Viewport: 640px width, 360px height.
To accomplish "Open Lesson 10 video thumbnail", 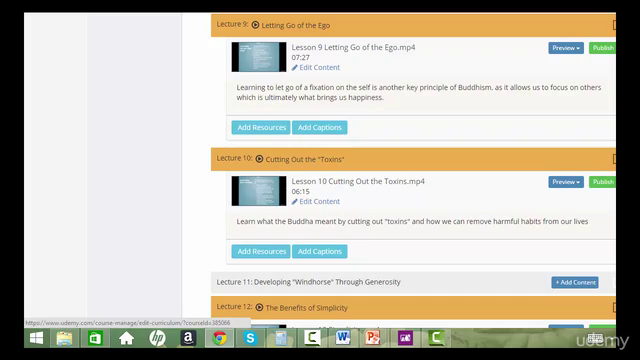I will tap(259, 191).
